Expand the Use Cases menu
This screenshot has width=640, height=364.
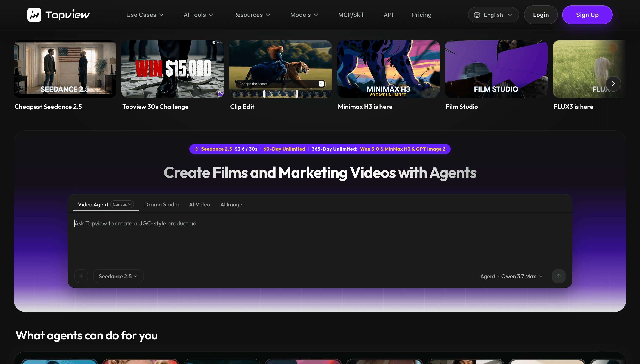point(145,15)
